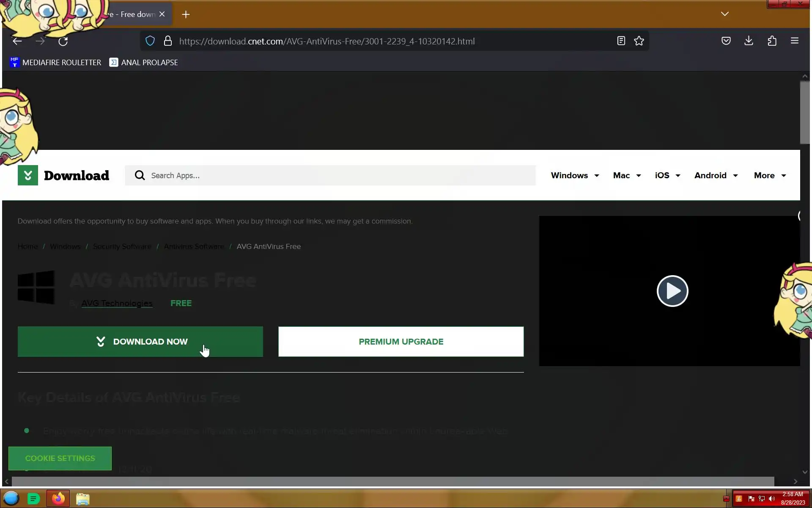812x508 pixels.
Task: Expand the Mac category dropdown
Action: click(627, 175)
